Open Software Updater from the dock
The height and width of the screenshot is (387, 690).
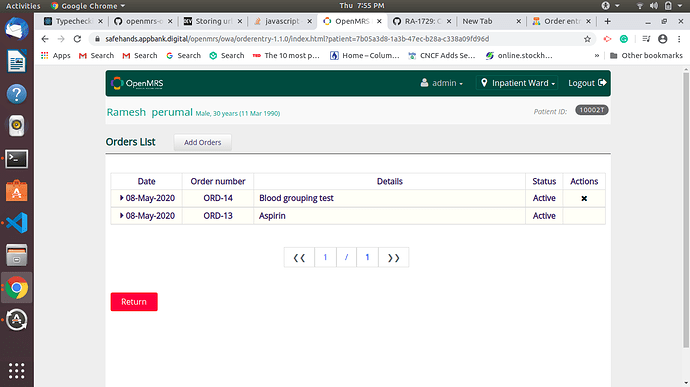click(x=17, y=320)
